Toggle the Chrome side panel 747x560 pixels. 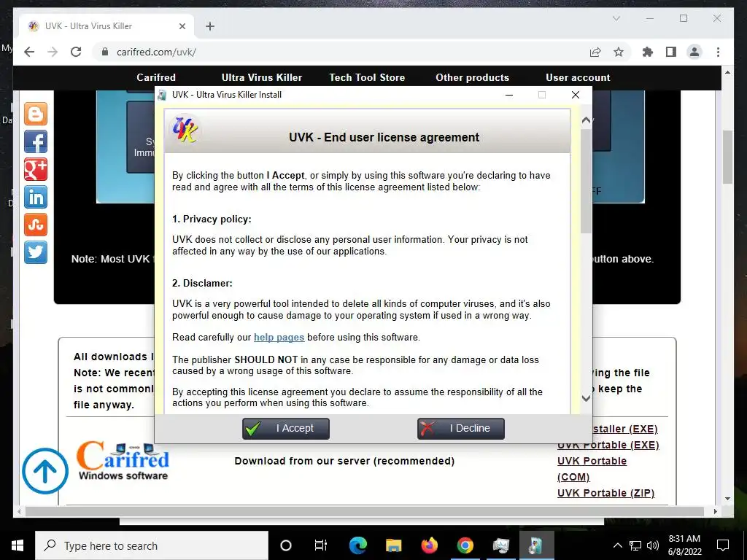671,52
